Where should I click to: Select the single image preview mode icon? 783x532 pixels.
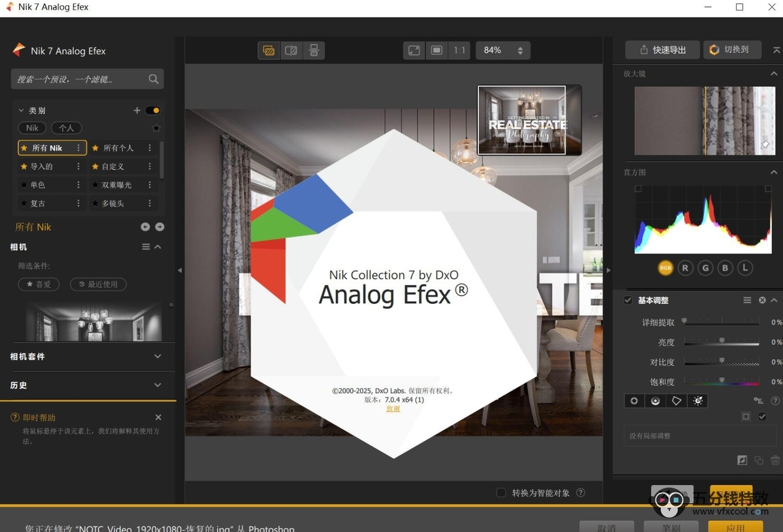coord(268,50)
